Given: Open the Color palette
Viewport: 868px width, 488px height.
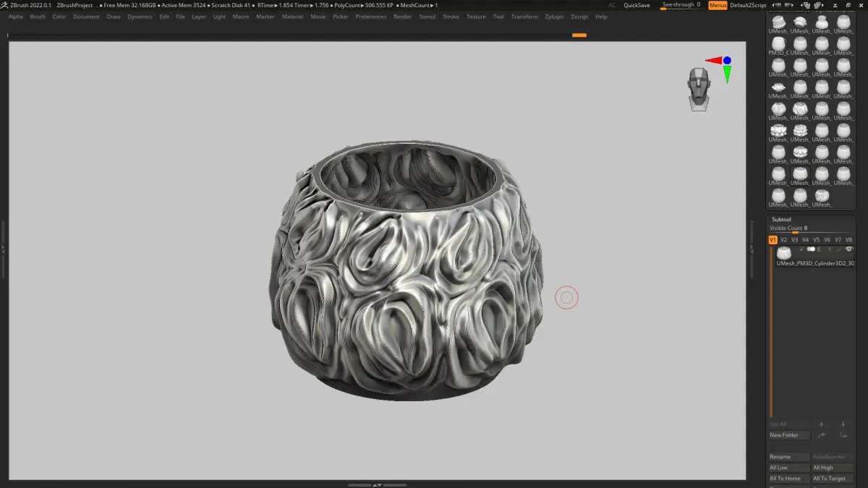Looking at the screenshot, I should pos(59,17).
